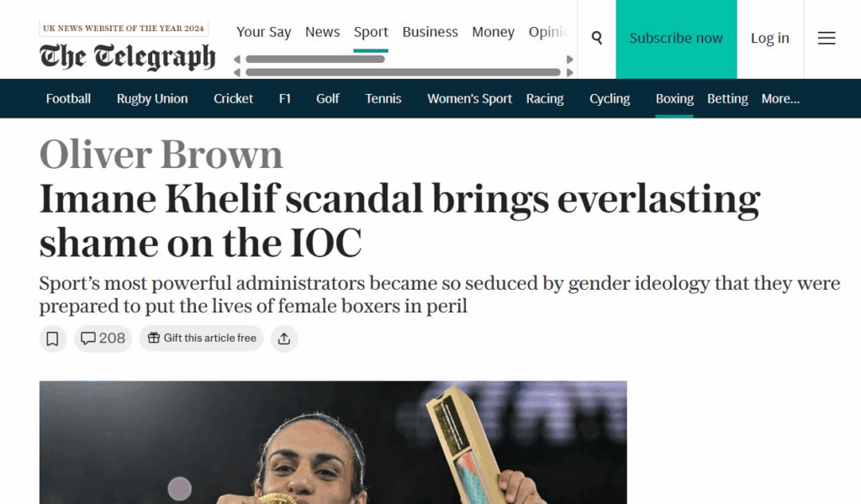Click the Log in link

769,39
